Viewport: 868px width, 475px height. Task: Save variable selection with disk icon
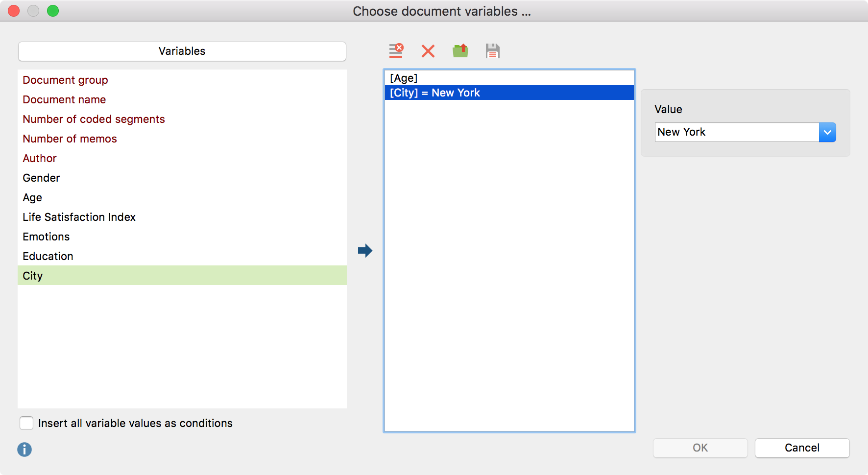pos(492,51)
